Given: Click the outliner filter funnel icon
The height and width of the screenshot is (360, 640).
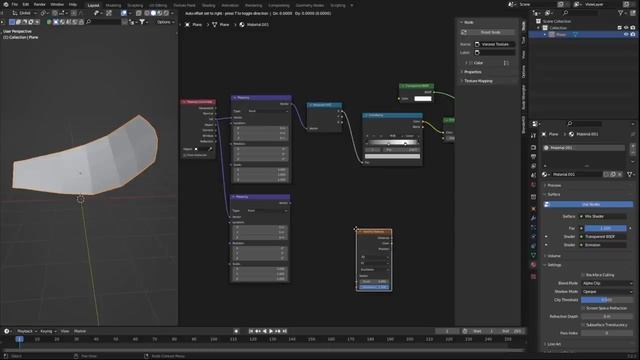Looking at the screenshot, I should pos(620,13).
